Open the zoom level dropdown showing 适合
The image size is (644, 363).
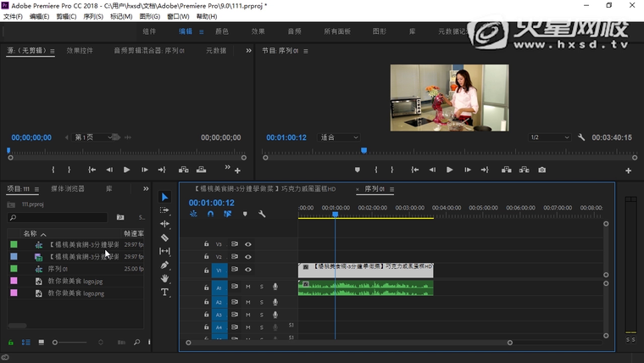[338, 137]
